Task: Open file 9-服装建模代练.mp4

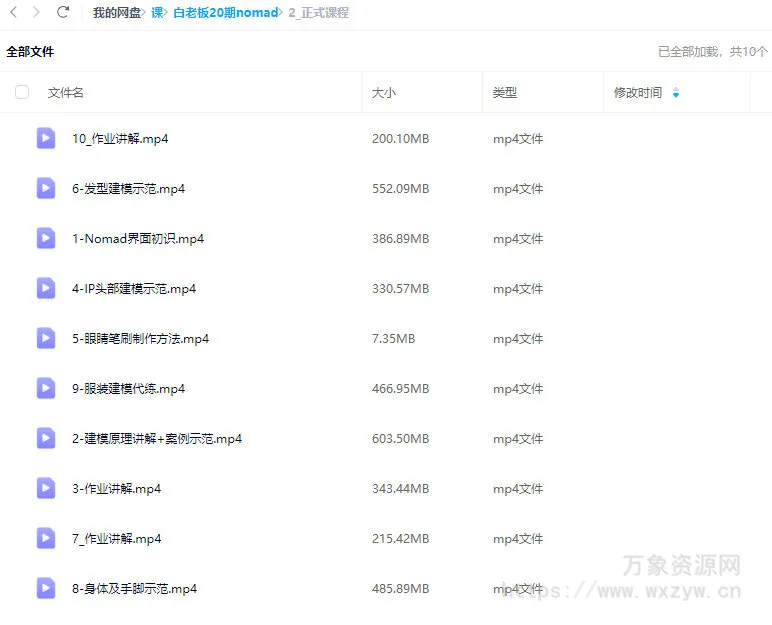Action: tap(128, 388)
